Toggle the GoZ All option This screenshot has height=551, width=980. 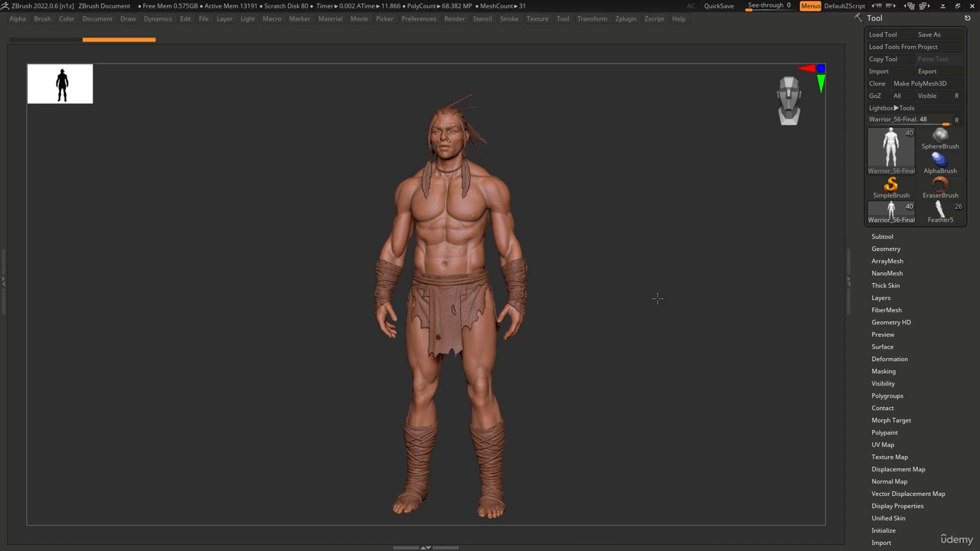click(897, 96)
